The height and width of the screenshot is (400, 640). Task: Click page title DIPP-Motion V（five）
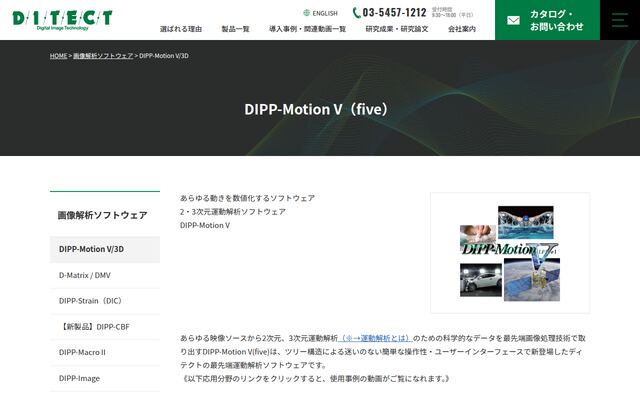(316, 109)
